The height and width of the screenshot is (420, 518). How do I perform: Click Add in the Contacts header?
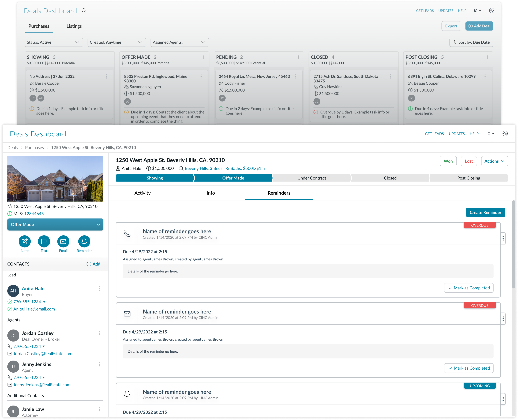click(x=93, y=264)
